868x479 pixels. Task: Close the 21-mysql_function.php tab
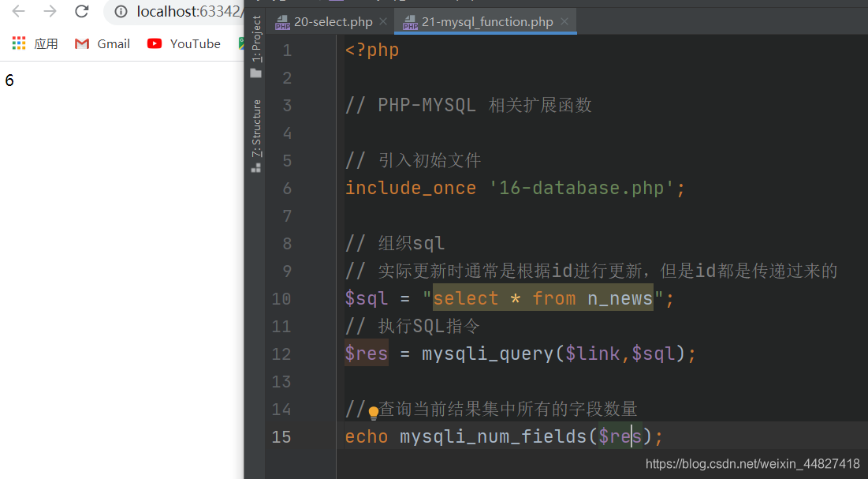click(564, 21)
